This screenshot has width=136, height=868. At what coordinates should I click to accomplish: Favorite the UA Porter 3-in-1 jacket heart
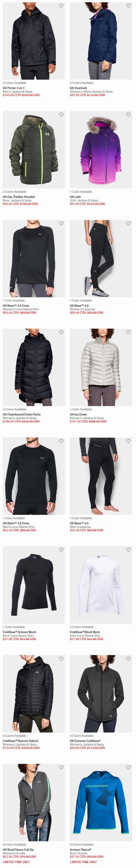(x=61, y=6)
